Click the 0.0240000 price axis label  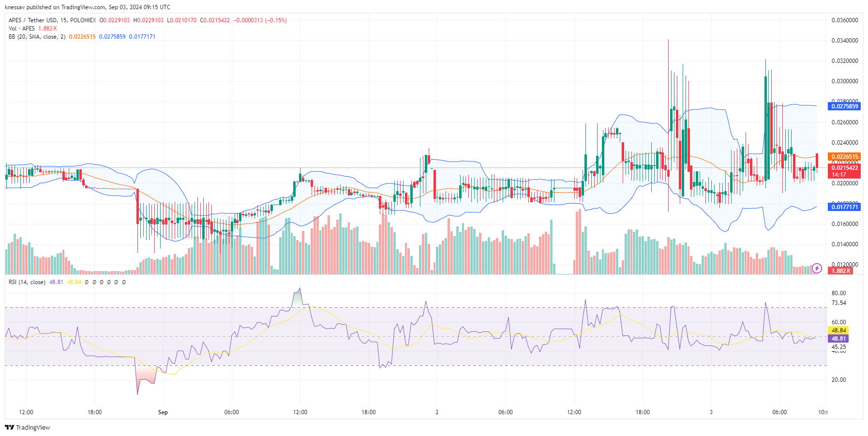(x=845, y=143)
